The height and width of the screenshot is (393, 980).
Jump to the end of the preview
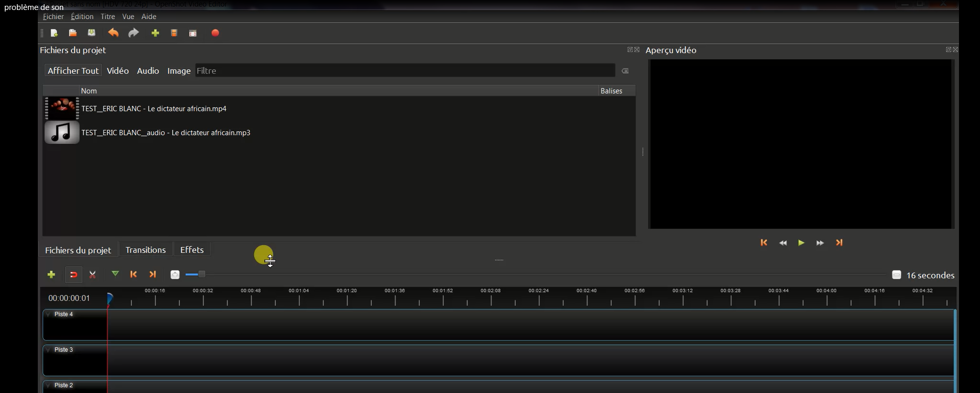[x=839, y=243]
